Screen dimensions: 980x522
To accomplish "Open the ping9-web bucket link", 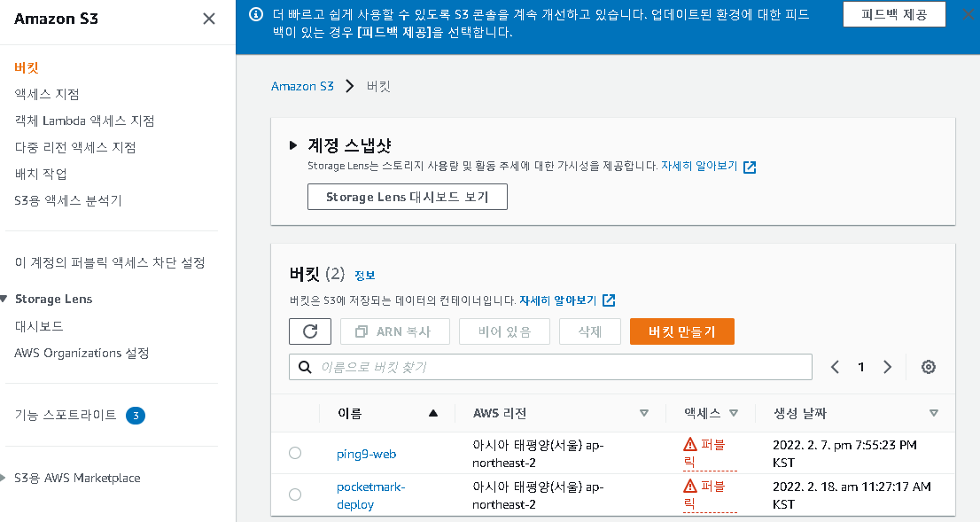I will [366, 454].
